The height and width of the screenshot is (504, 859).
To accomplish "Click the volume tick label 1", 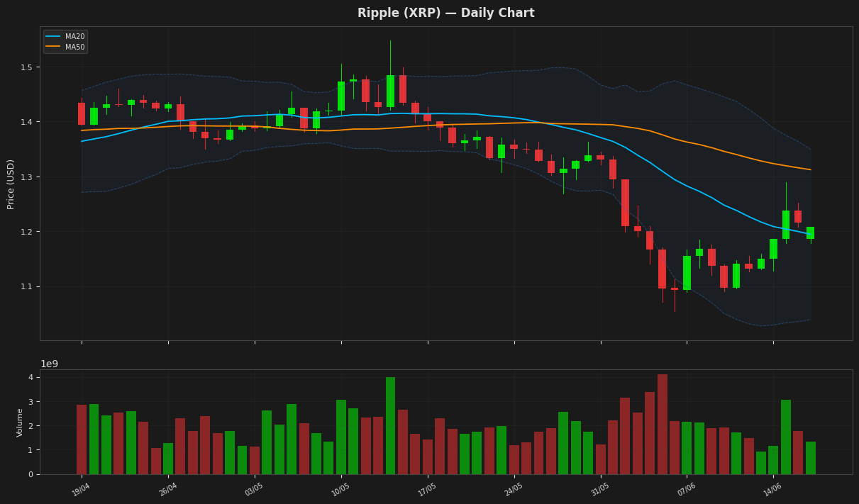I will pos(31,450).
